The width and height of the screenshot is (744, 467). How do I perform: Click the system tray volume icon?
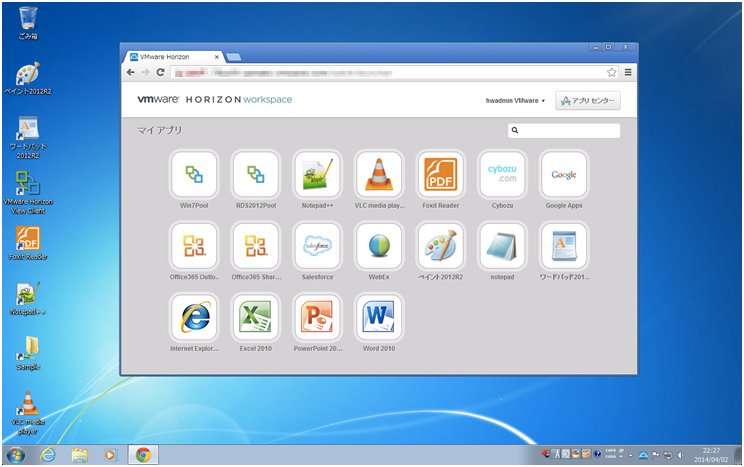[x=680, y=455]
